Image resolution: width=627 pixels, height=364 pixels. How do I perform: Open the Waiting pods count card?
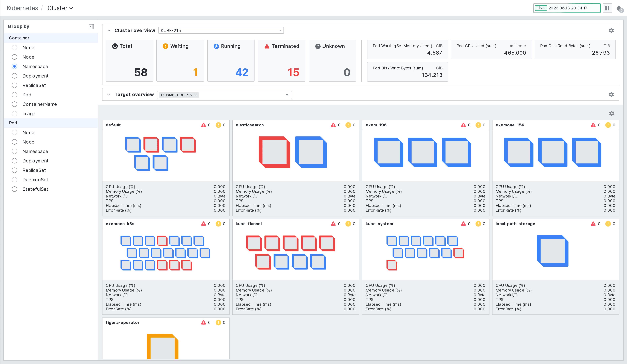pyautogui.click(x=180, y=60)
